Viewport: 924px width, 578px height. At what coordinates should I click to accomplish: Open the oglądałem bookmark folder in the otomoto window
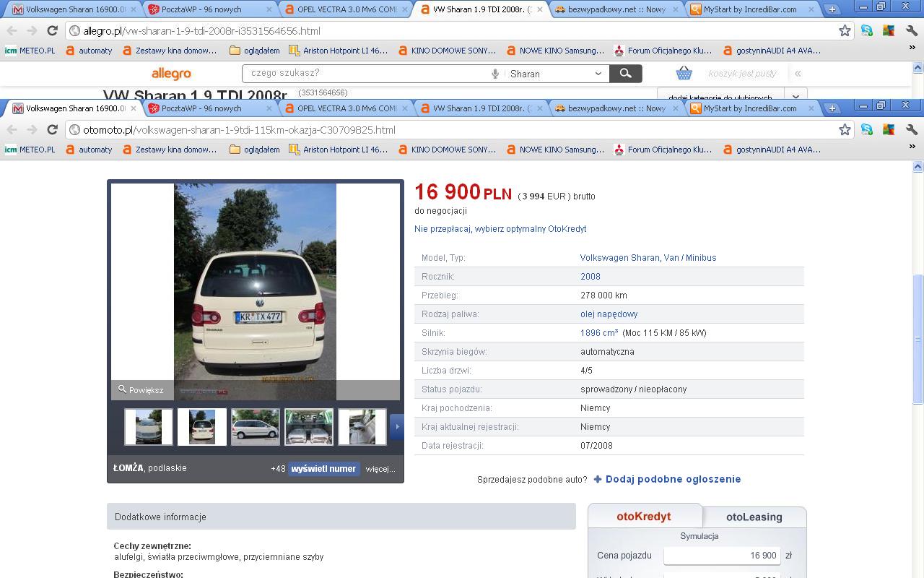tap(255, 150)
